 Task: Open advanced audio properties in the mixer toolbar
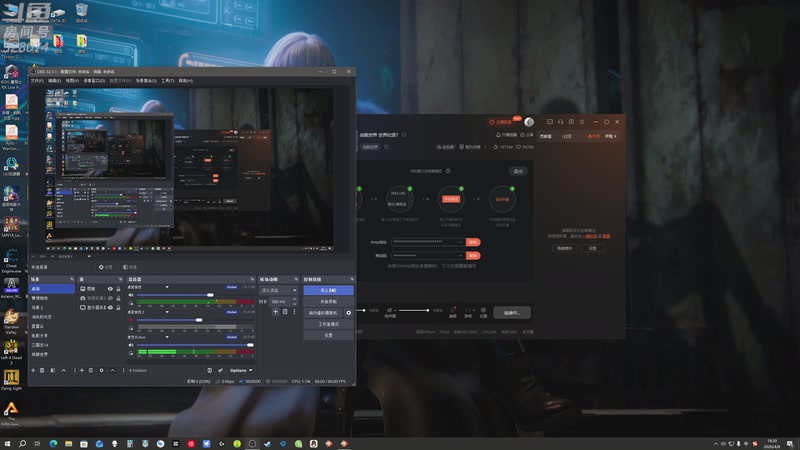click(x=220, y=370)
